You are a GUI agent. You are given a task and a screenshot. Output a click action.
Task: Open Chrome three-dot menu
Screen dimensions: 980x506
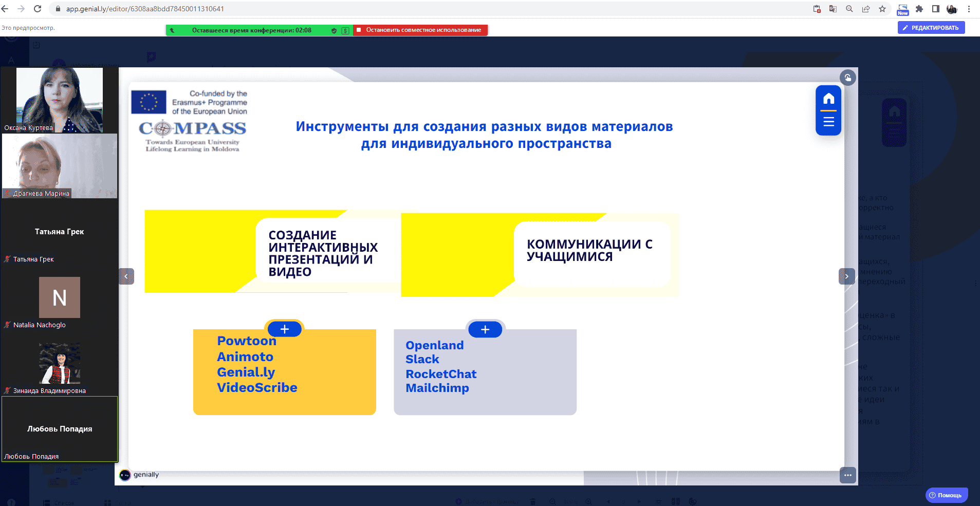969,9
